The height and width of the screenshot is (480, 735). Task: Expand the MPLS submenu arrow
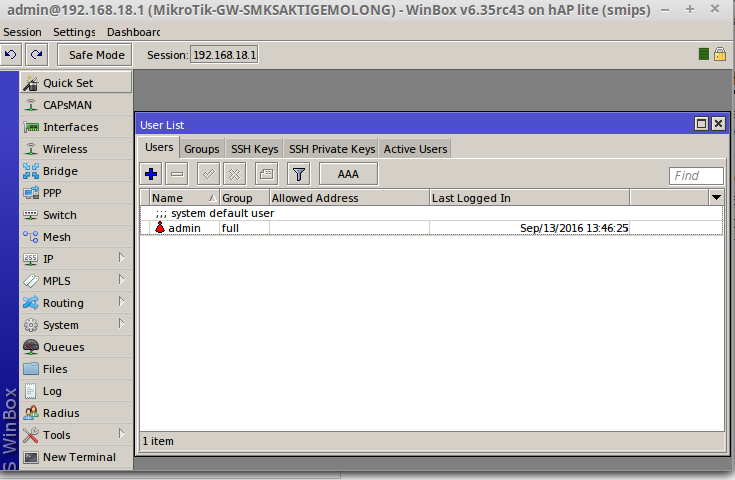tap(121, 280)
